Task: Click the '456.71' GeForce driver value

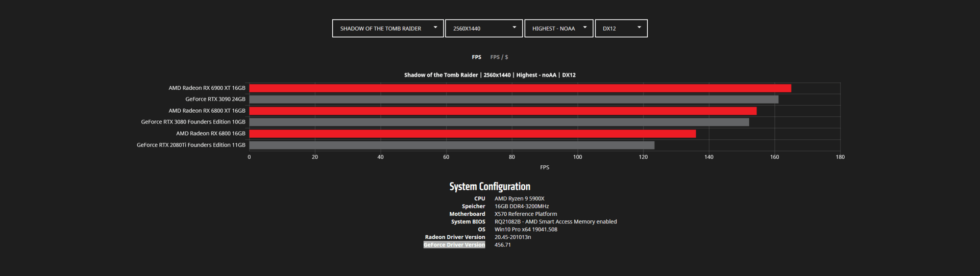Action: click(502, 245)
